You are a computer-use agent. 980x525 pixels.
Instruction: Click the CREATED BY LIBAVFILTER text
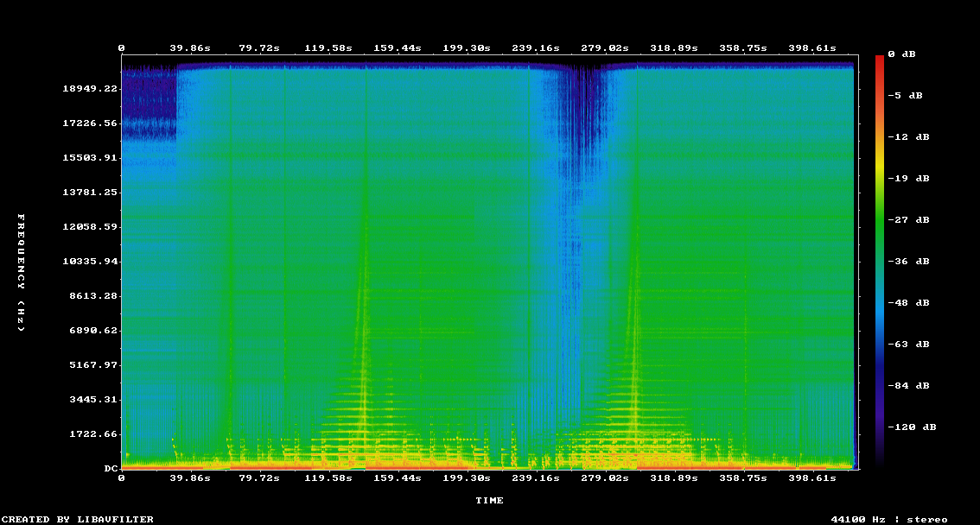pos(78,519)
